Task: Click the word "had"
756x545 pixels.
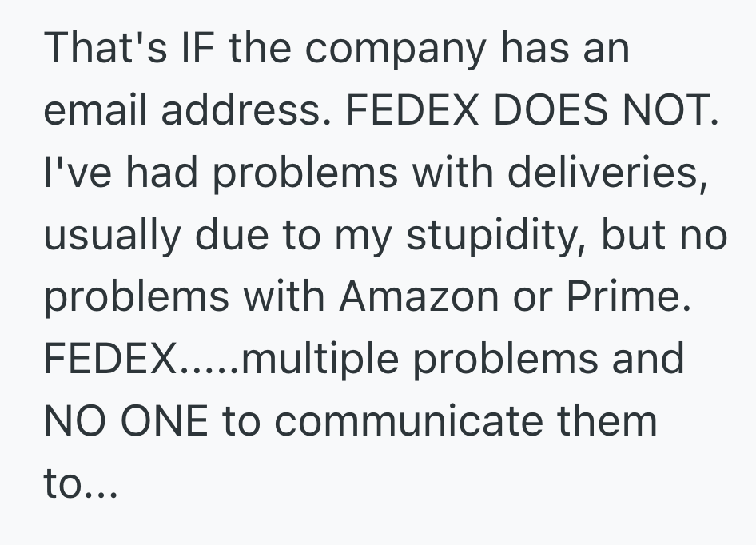Action: coord(163,173)
